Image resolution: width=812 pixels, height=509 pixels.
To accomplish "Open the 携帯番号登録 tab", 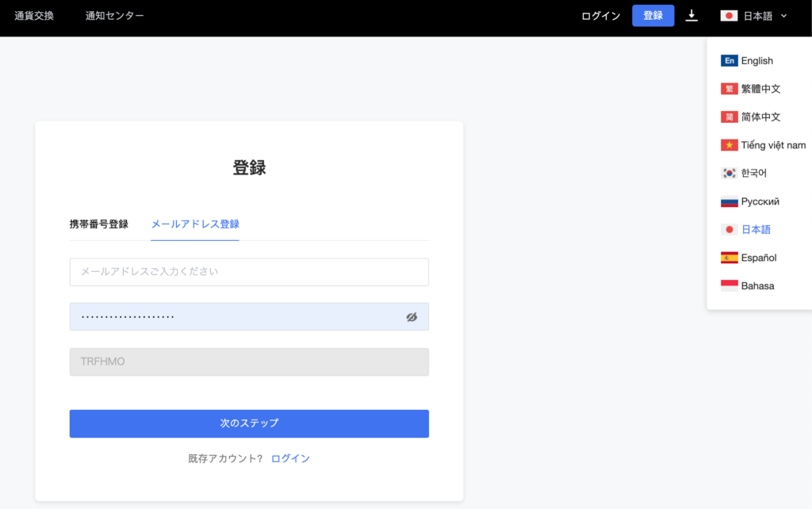I will click(99, 224).
